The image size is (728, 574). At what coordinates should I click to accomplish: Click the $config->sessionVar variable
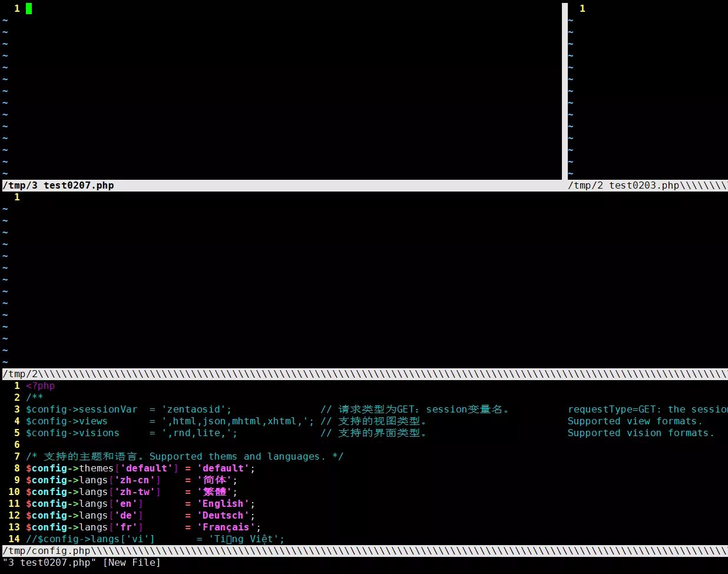(x=82, y=410)
